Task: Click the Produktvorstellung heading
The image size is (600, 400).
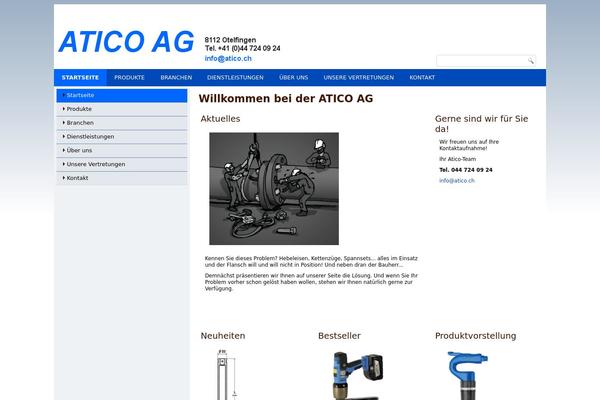Action: [x=476, y=336]
